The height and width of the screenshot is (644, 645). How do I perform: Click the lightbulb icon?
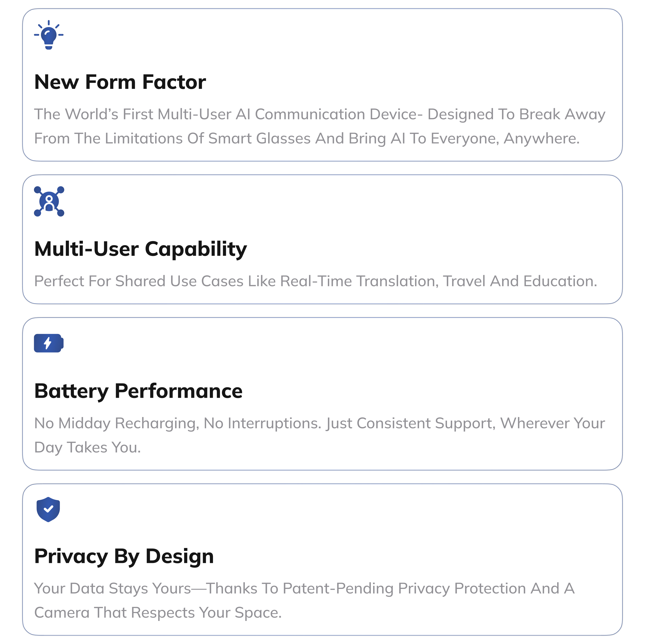pos(49,35)
